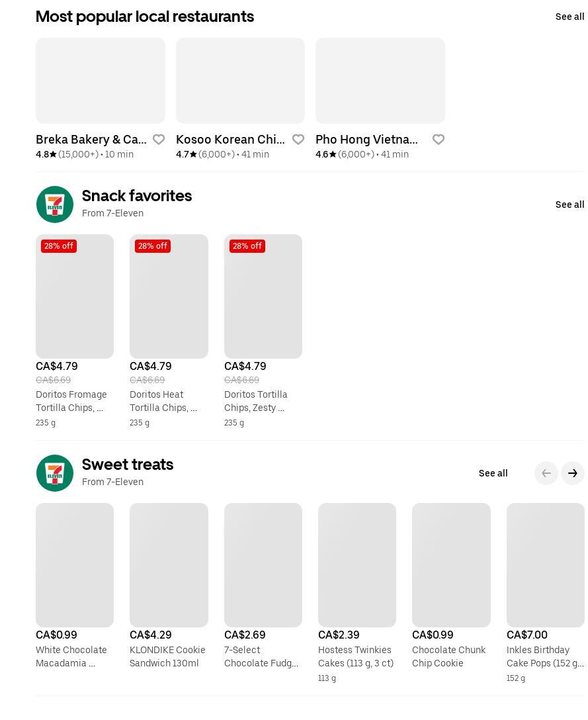Screen dimensions: 588x720
Task: Open Doritos Fromage Tortilla Chips image
Action: pyautogui.click(x=75, y=296)
